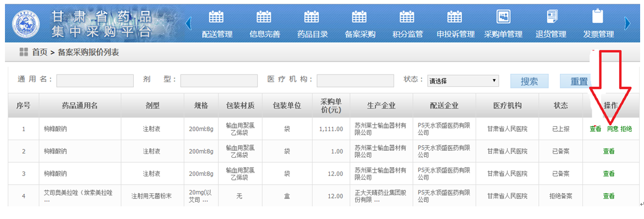Open the 采购单管理 icon
Viewport: 644px width, 219px height.
pyautogui.click(x=503, y=17)
